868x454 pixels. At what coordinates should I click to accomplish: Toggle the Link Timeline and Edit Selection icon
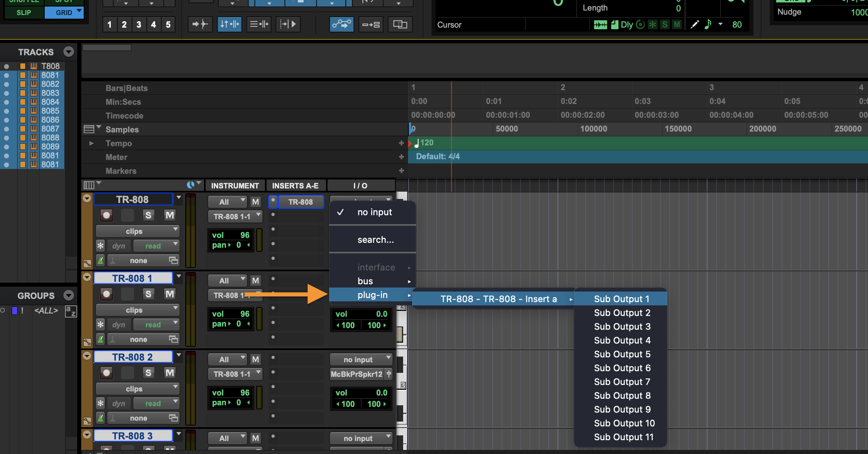[229, 24]
